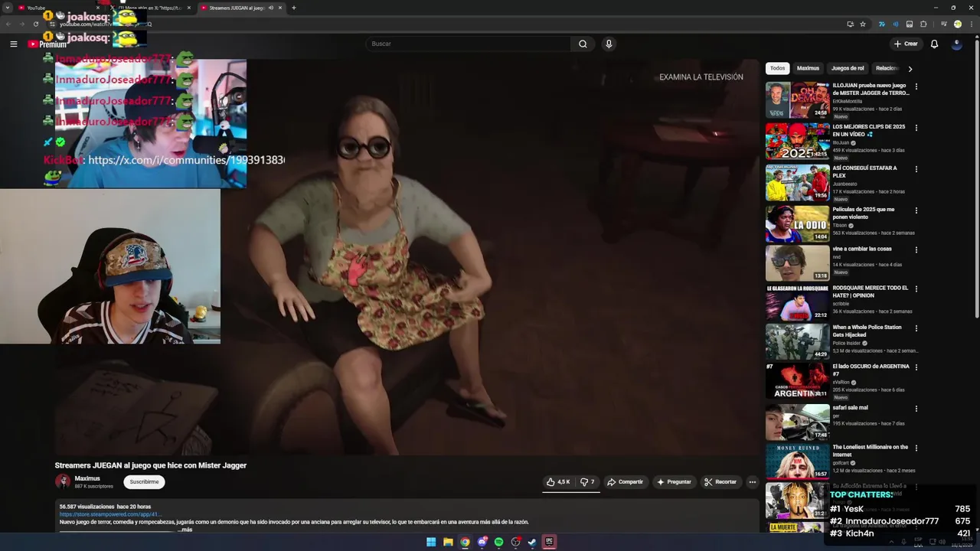Click the Crear button
The image size is (980, 551).
pyautogui.click(x=905, y=44)
